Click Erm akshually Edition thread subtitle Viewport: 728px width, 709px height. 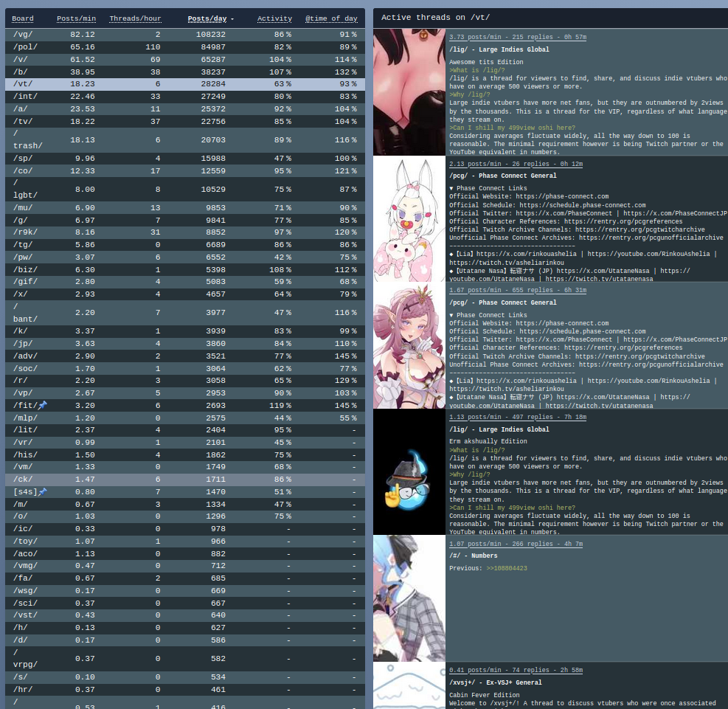tap(488, 442)
